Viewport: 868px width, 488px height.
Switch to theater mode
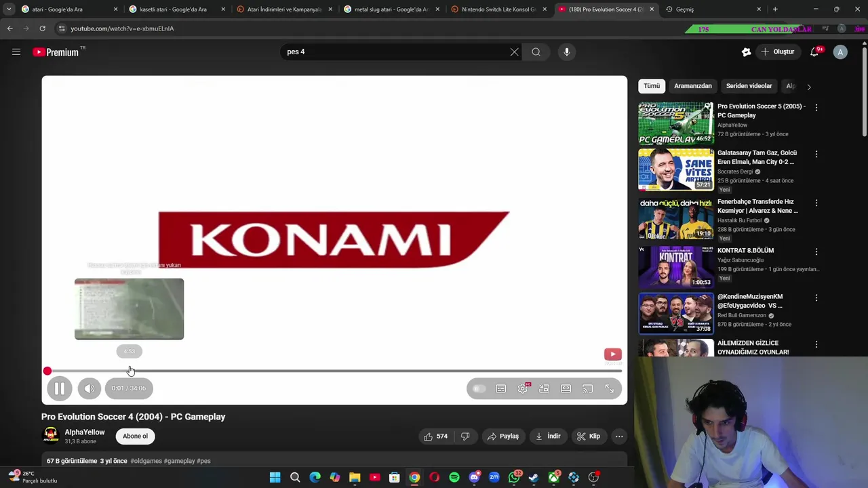[566, 388]
